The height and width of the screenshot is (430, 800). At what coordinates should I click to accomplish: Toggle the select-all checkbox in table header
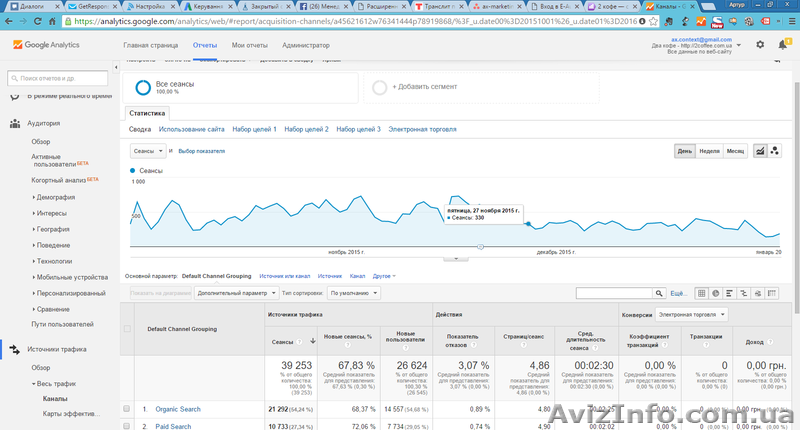(x=127, y=328)
